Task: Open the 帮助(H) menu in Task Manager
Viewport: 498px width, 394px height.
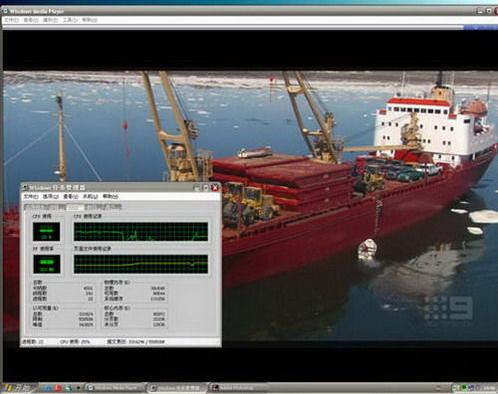Action: (x=110, y=196)
